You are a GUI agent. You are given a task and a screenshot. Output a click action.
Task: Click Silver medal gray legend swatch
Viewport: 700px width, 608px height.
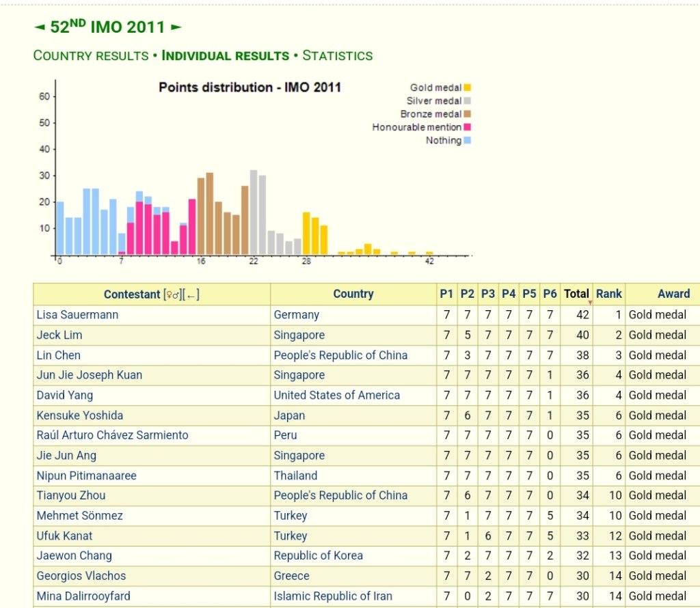[468, 101]
